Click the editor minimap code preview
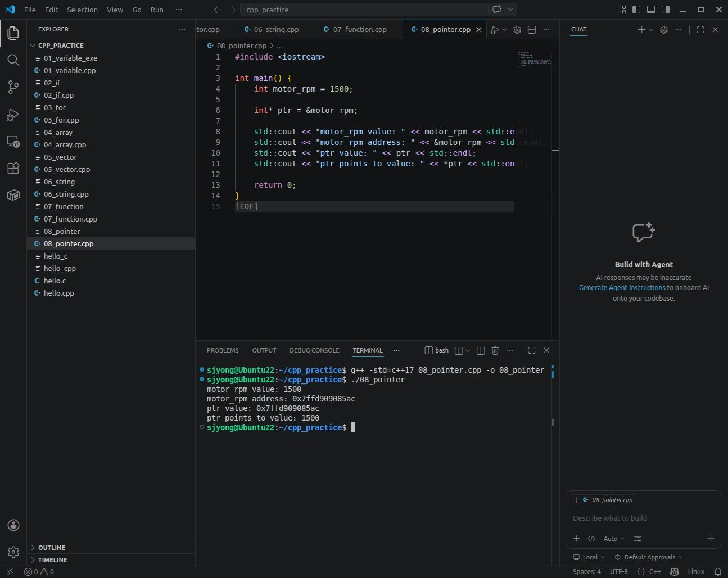Viewport: 728px width, 578px height. [x=535, y=59]
